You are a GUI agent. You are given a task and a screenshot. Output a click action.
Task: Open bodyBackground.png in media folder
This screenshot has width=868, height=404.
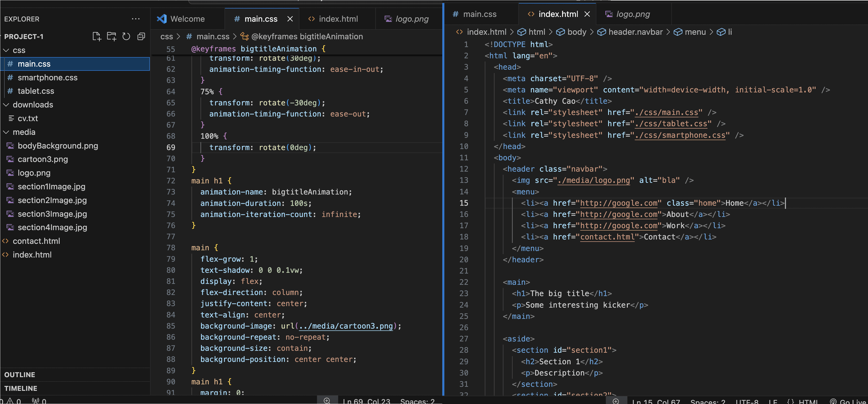point(75,146)
